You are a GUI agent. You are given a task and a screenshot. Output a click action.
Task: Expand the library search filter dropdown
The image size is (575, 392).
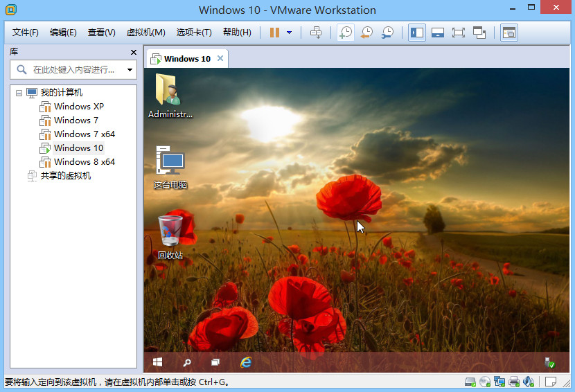click(130, 70)
